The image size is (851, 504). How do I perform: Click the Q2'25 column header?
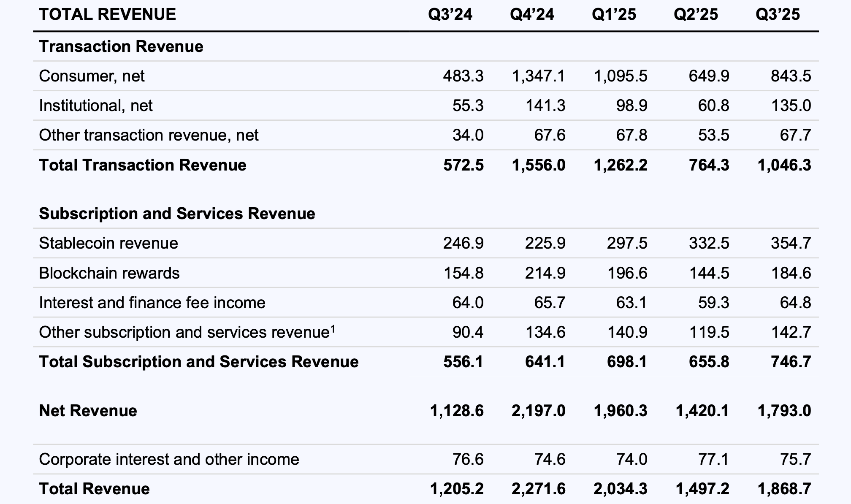pos(696,15)
